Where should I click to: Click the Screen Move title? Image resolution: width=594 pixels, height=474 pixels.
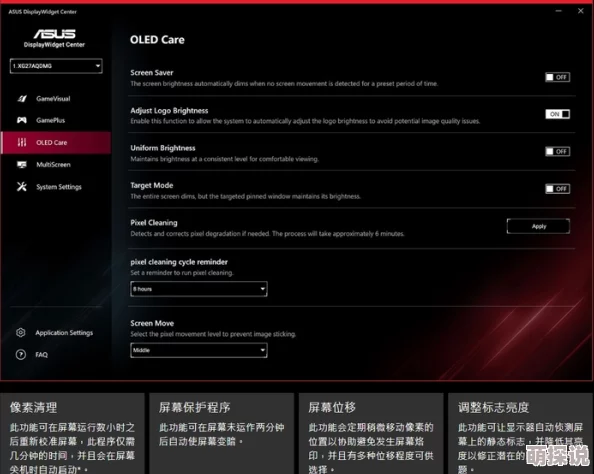click(152, 323)
